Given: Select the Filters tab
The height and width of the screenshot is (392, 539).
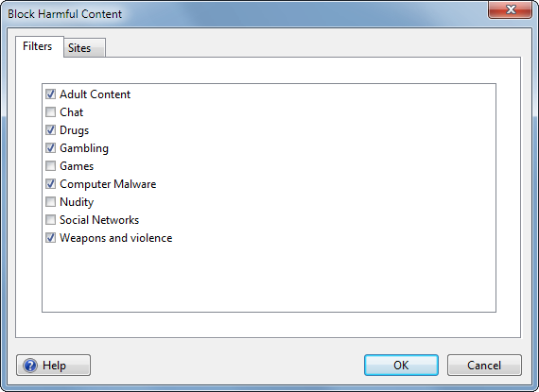Looking at the screenshot, I should point(39,46).
